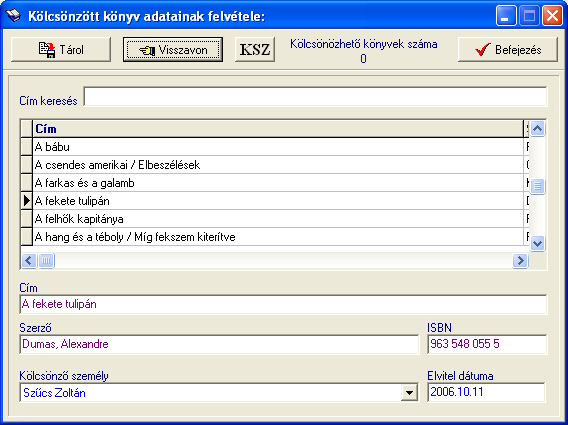Select 'A hang és a téboly' row
The width and height of the screenshot is (568, 425).
pos(278,237)
